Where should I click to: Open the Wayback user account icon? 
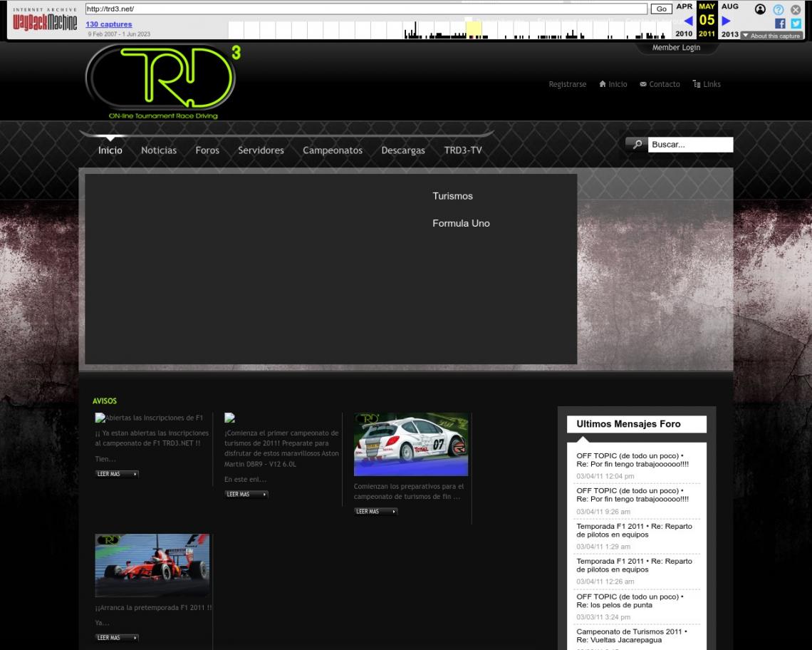(x=760, y=9)
